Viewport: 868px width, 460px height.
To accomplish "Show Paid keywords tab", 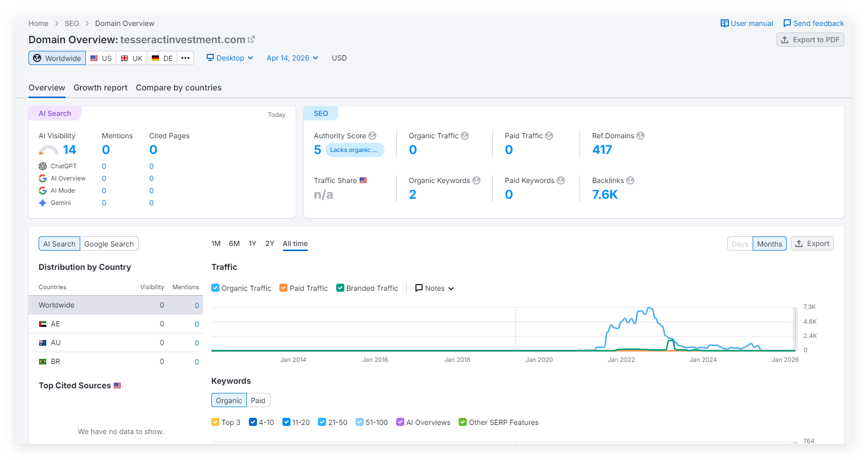I will pos(258,401).
